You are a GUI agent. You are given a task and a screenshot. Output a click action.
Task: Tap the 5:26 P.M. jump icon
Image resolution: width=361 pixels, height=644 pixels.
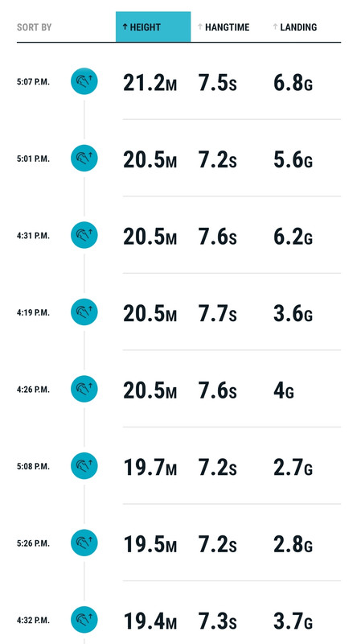coord(84,543)
